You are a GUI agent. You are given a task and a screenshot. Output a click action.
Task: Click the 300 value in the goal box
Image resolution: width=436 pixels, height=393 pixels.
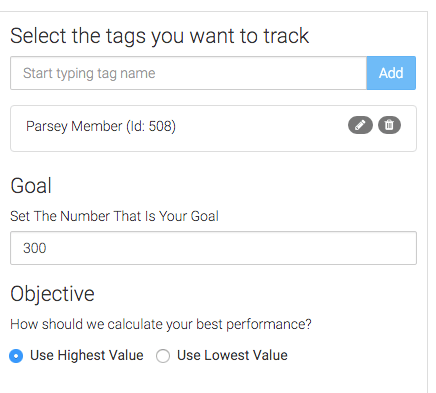coord(35,248)
